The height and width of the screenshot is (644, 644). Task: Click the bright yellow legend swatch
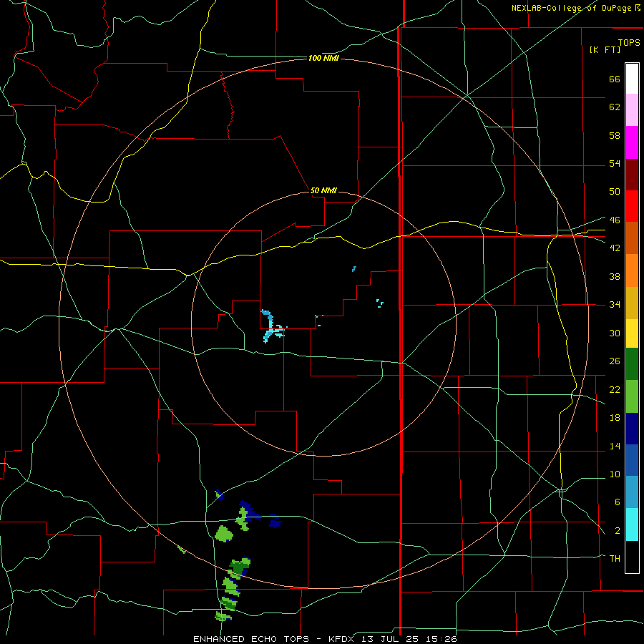(632, 333)
